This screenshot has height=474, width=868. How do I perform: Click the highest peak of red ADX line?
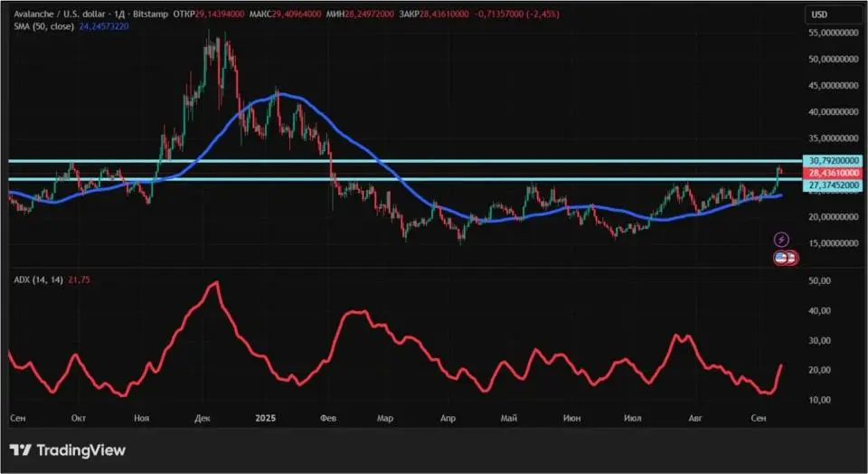(x=214, y=283)
